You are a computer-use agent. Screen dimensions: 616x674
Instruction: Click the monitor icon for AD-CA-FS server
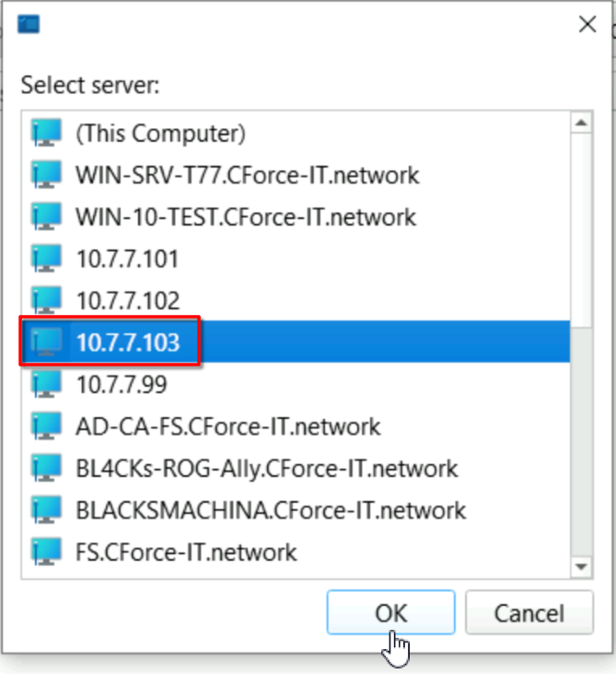pyautogui.click(x=46, y=426)
